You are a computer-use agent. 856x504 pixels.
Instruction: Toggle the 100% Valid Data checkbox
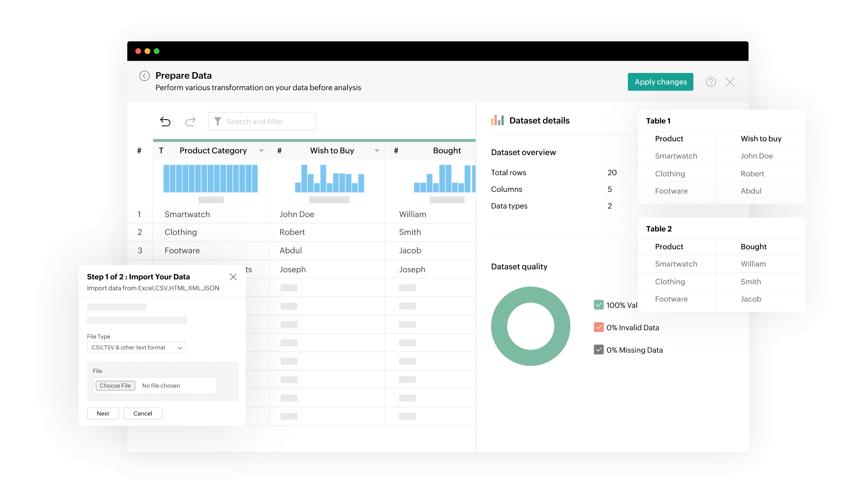[599, 305]
